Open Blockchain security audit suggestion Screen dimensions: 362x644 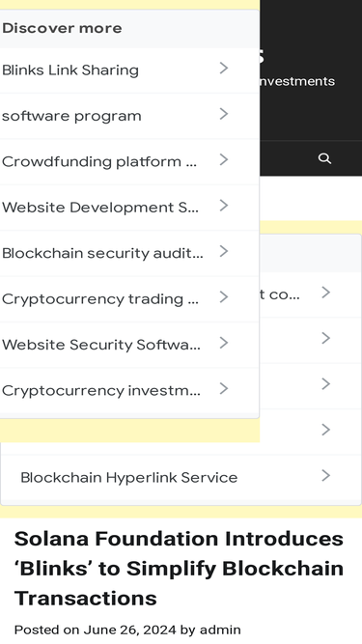pyautogui.click(x=102, y=253)
